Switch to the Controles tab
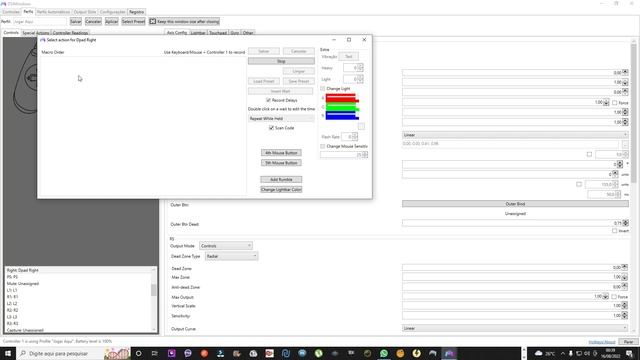The height and width of the screenshot is (360, 640). [11, 12]
